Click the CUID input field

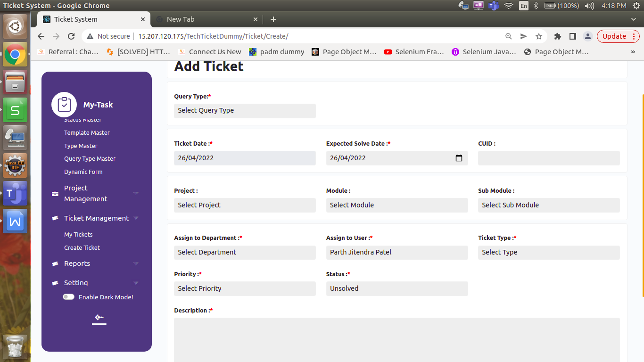pyautogui.click(x=549, y=158)
